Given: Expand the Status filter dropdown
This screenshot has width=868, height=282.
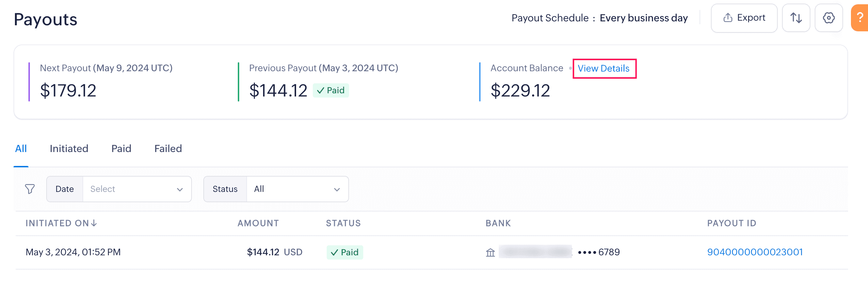Looking at the screenshot, I should [297, 189].
